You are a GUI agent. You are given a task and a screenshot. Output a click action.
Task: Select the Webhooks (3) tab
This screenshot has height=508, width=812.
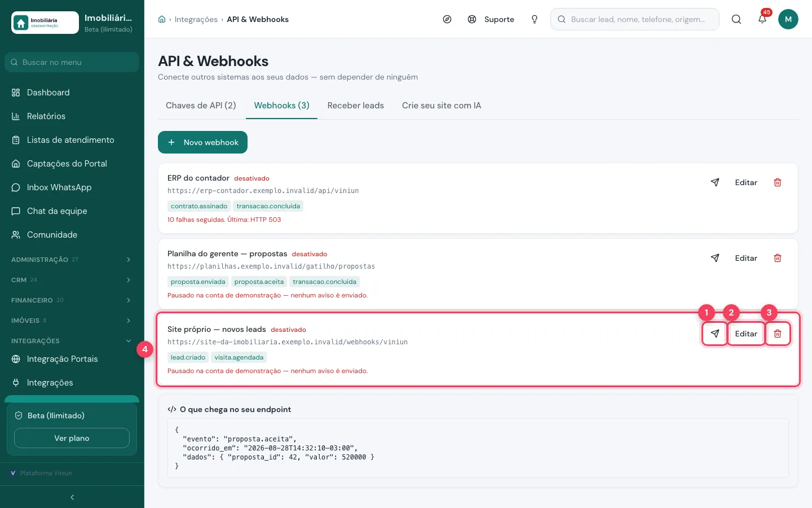pos(281,106)
